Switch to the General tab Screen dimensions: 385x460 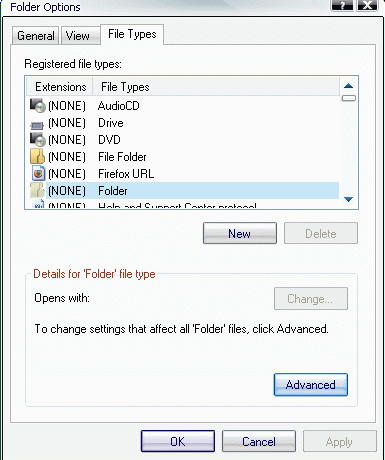pyautogui.click(x=36, y=36)
